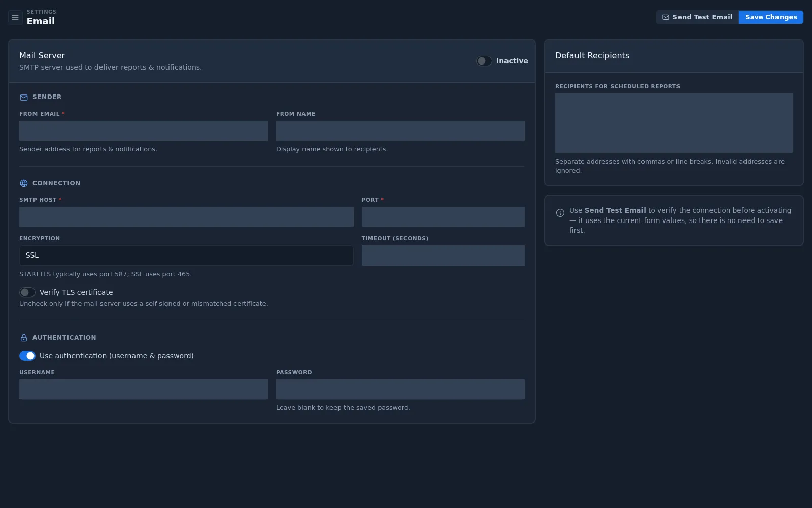
Task: Click the Verify TLS certificate label
Action: click(76, 292)
